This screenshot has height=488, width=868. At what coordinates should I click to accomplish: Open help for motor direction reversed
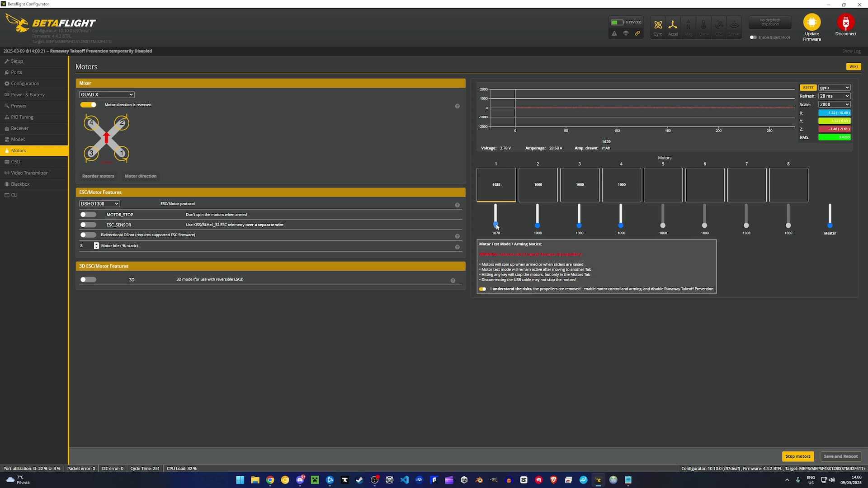[x=457, y=106]
